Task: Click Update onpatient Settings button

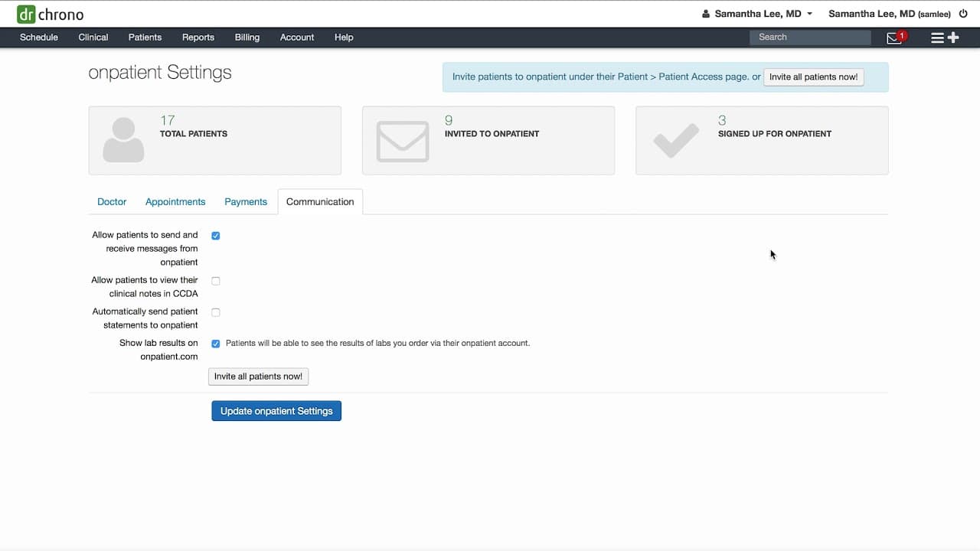Action: point(276,411)
